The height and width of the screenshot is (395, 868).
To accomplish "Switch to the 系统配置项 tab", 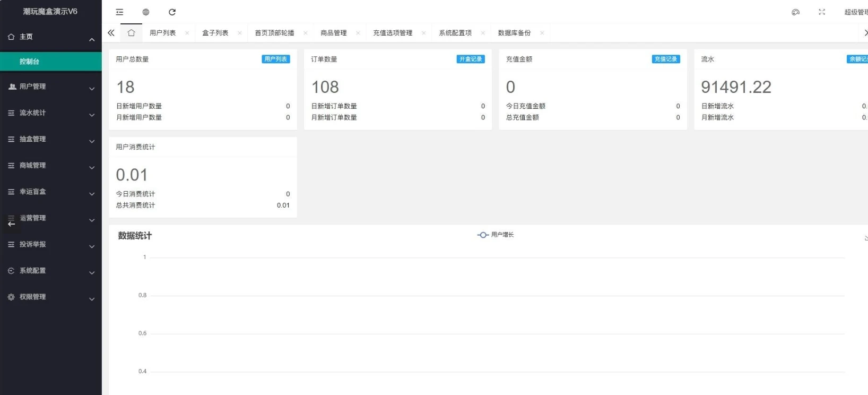I will click(x=455, y=33).
